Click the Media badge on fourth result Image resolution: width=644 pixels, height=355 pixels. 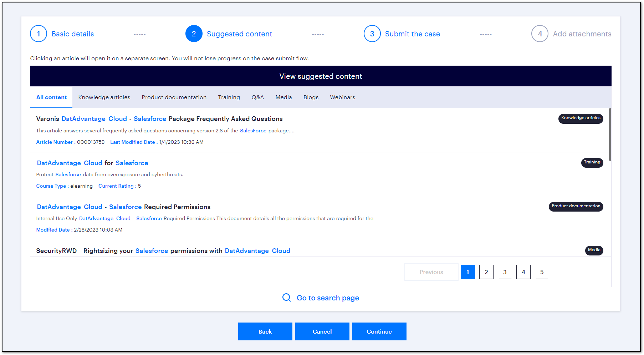594,250
